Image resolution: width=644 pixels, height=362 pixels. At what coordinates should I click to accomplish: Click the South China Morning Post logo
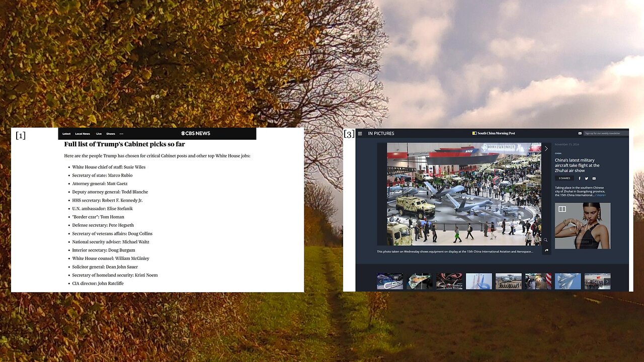click(x=494, y=133)
